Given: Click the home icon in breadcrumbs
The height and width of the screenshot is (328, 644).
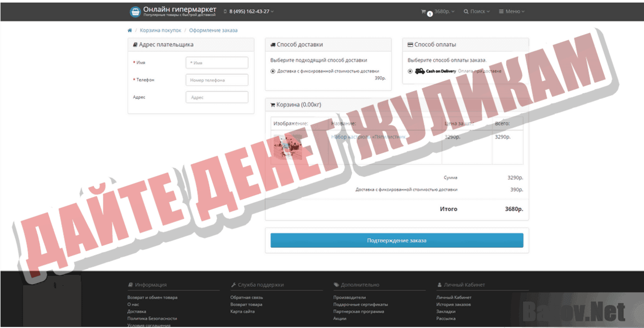Looking at the screenshot, I should [x=130, y=30].
